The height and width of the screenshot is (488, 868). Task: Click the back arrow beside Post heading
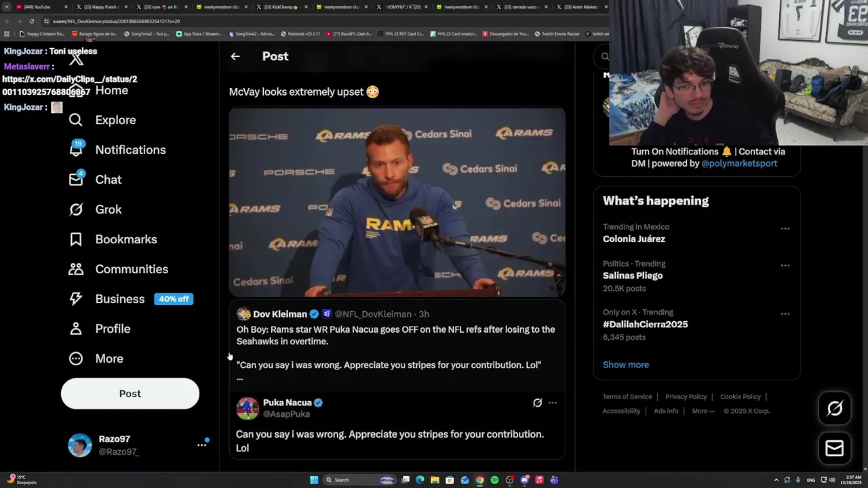[235, 56]
